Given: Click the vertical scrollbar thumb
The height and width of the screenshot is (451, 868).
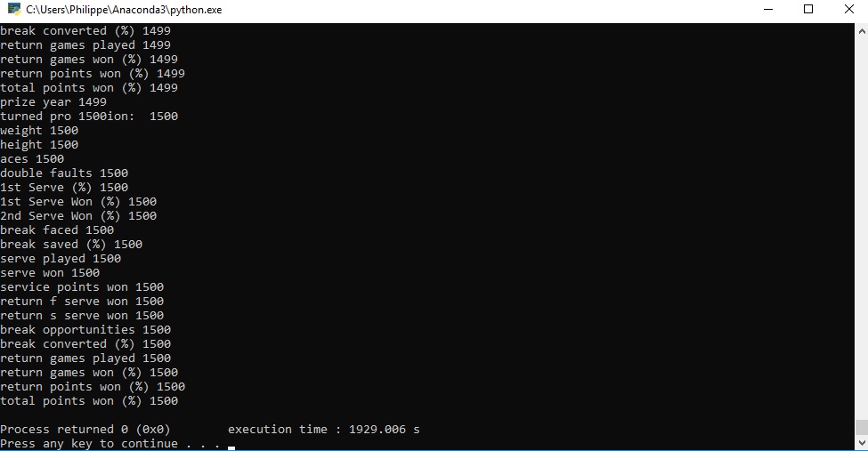Looking at the screenshot, I should click(862, 428).
